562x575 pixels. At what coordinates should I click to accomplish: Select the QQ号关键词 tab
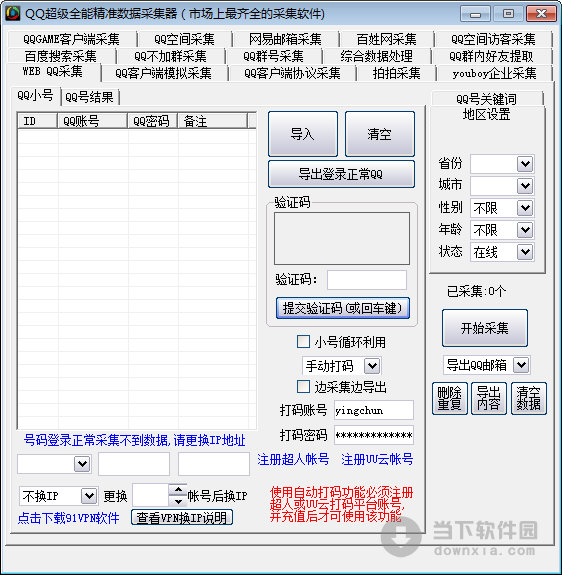[486, 99]
